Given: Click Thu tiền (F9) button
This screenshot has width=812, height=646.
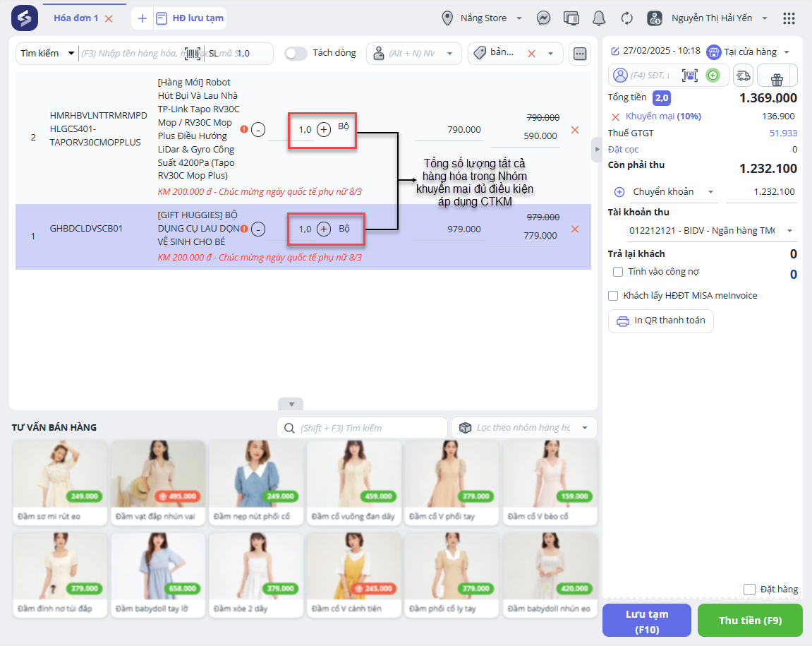Looking at the screenshot, I should (751, 621).
